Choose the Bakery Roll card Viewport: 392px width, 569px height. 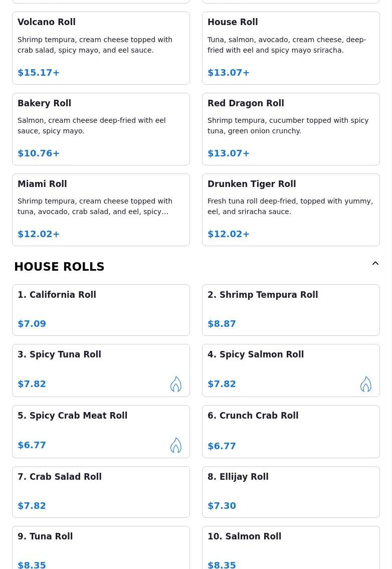click(101, 129)
